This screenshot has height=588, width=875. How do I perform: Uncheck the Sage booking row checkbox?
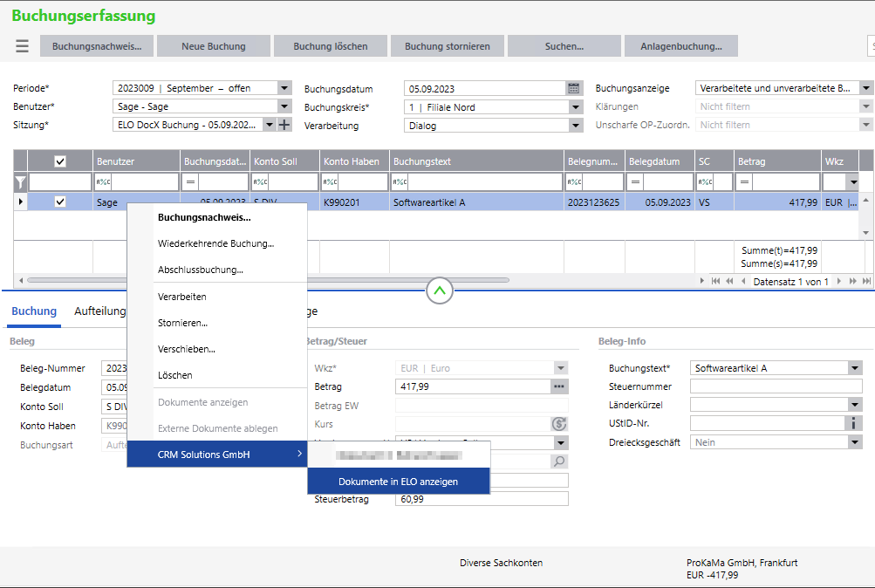[60, 202]
